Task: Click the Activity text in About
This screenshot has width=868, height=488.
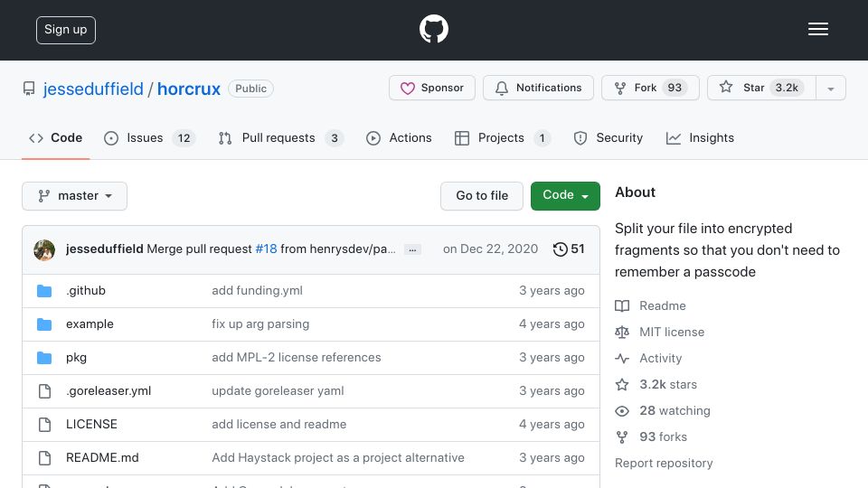Action: (660, 359)
